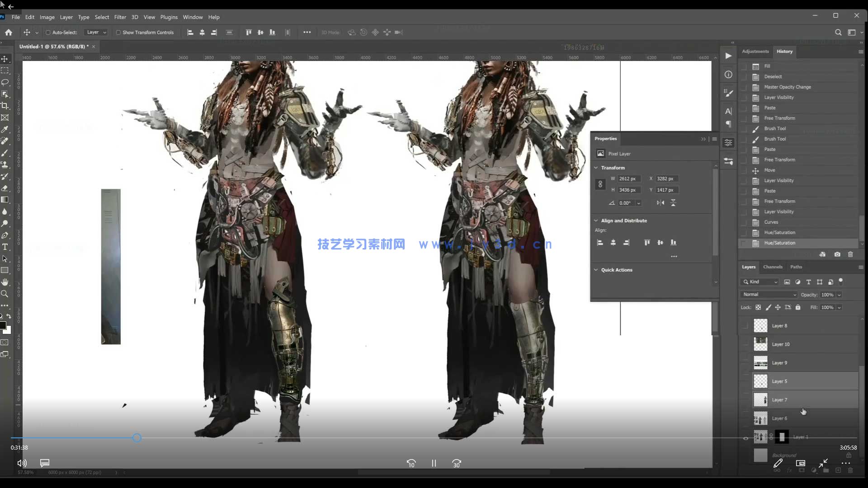This screenshot has height=488, width=868.
Task: Select the Horizontal Type tool
Action: coord(5,247)
